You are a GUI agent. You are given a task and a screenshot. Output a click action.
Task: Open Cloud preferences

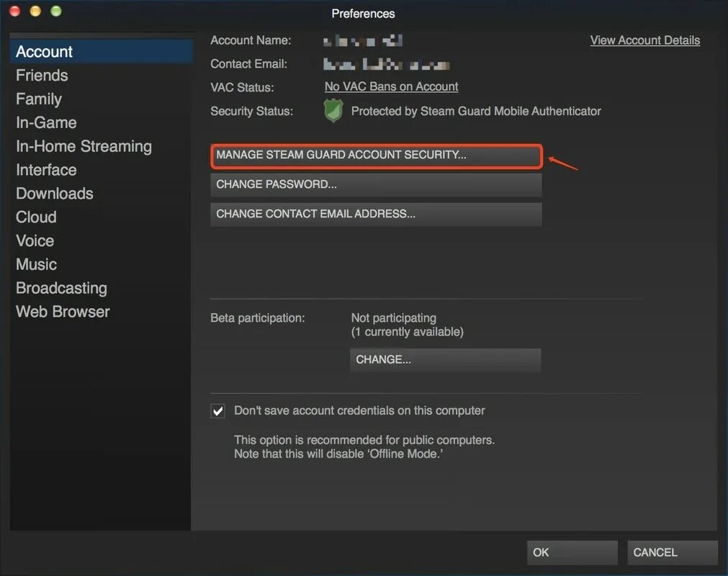pyautogui.click(x=36, y=217)
